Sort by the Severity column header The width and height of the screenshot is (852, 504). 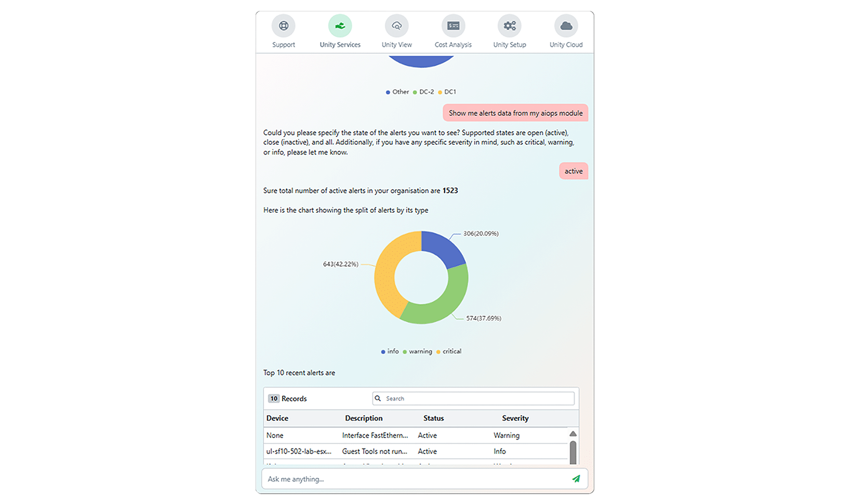[515, 418]
